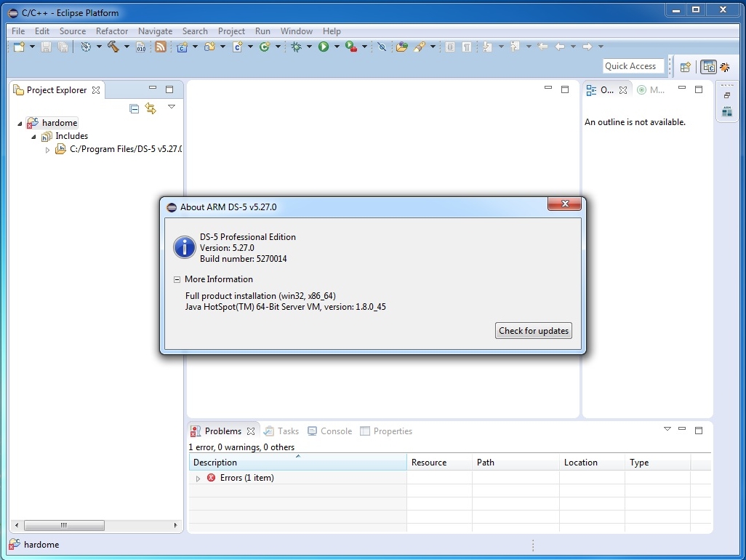Click the New Class green C icon

click(265, 47)
